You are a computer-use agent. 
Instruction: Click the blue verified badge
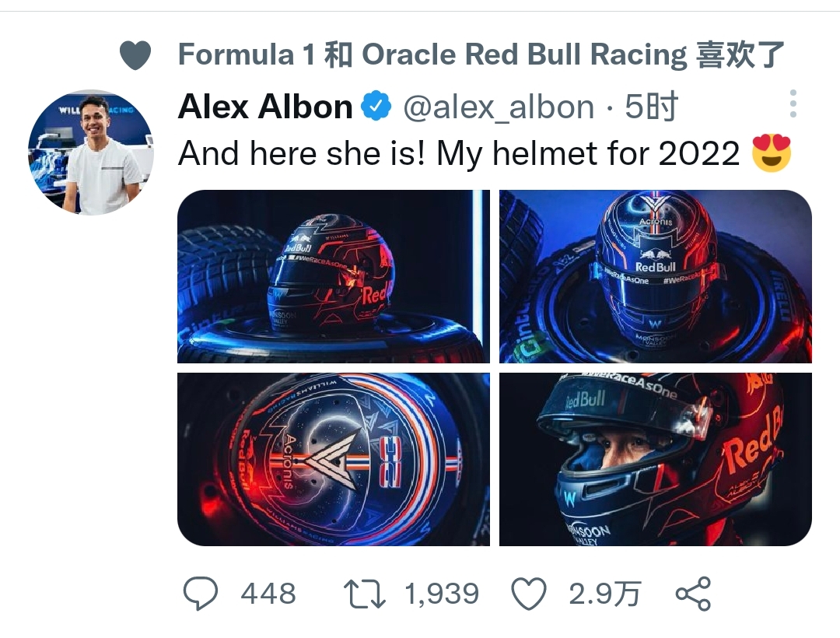point(378,107)
